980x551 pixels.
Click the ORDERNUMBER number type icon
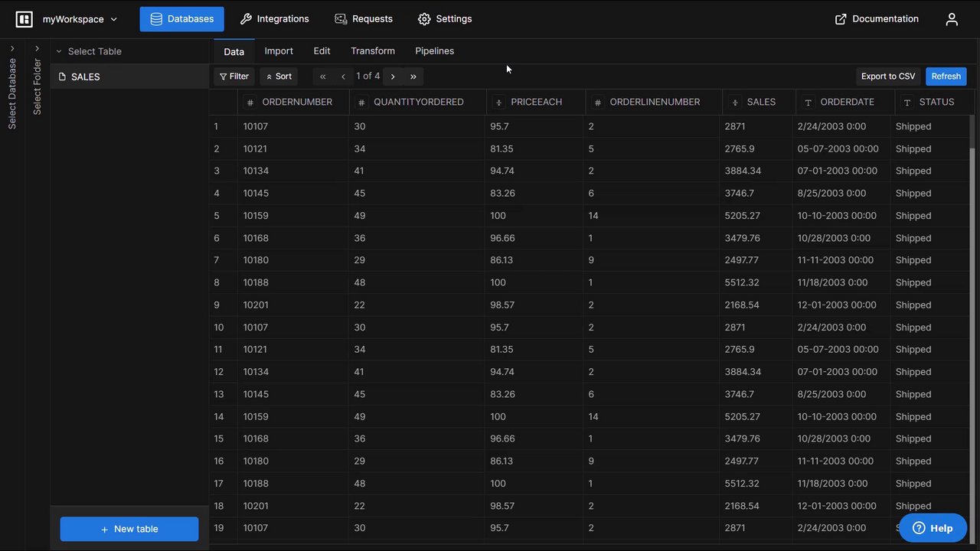pos(250,103)
